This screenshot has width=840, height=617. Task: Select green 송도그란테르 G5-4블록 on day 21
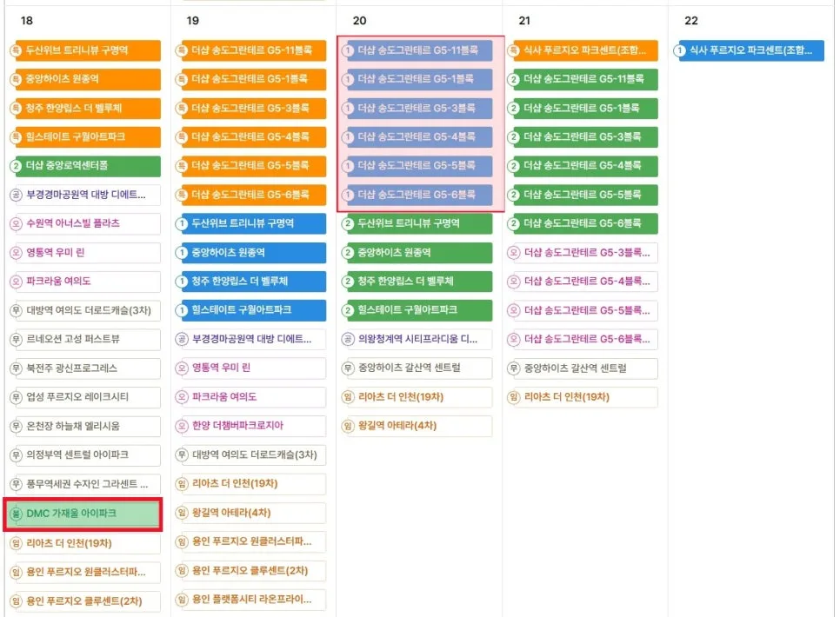(583, 166)
